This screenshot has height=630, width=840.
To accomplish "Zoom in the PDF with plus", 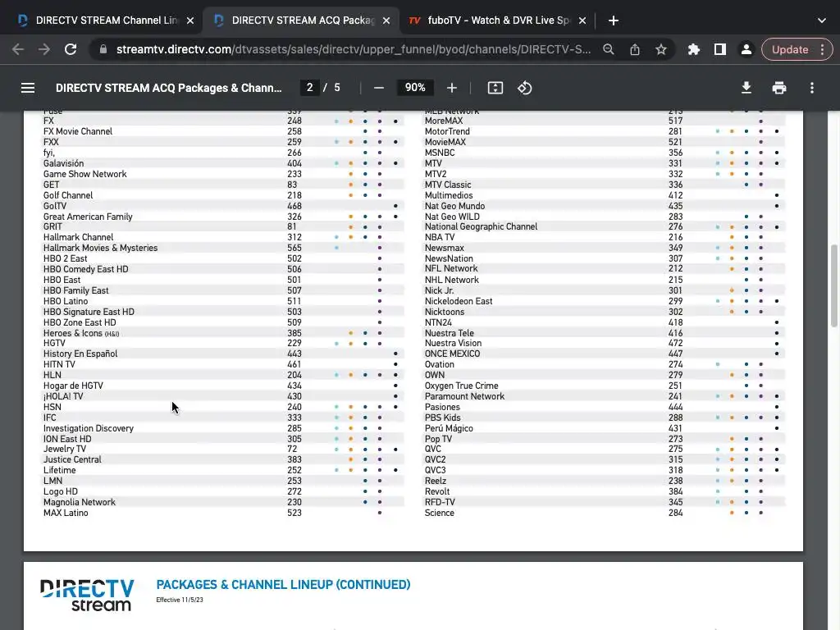I will (452, 88).
